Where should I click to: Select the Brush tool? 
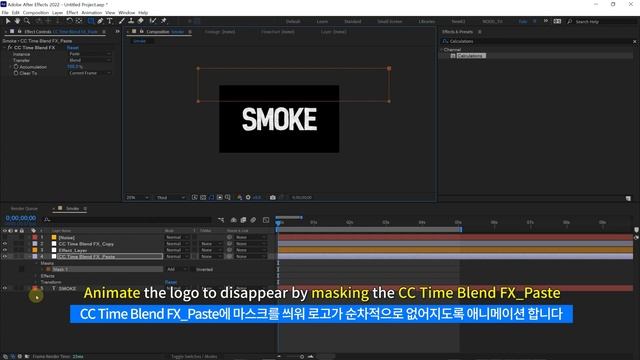[x=122, y=21]
